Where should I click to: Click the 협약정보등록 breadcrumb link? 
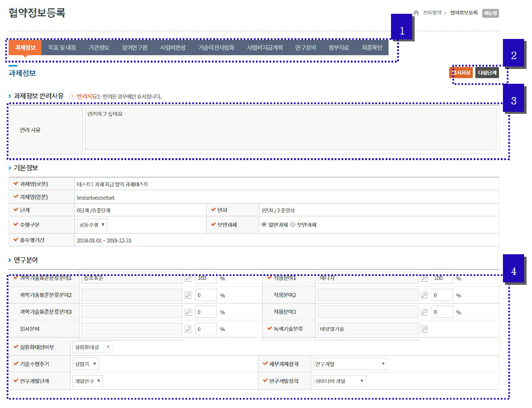click(x=464, y=13)
